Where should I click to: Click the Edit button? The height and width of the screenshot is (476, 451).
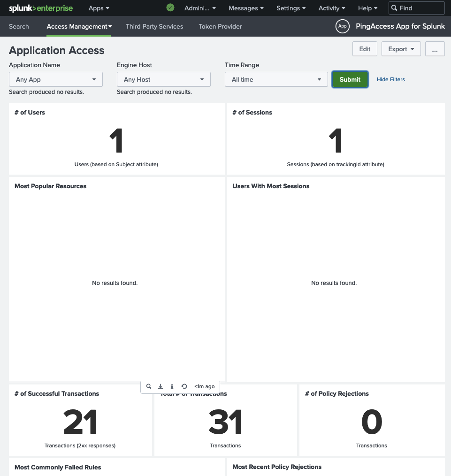click(365, 48)
